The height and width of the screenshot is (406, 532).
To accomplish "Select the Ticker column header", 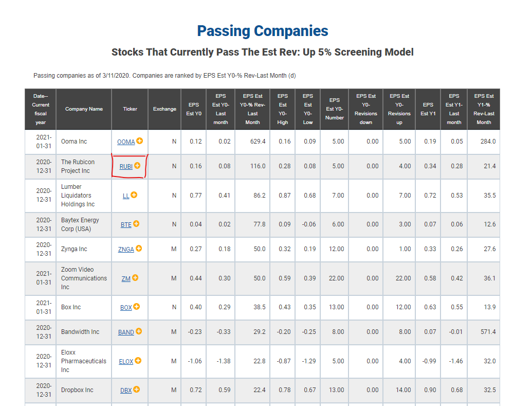I will click(130, 109).
